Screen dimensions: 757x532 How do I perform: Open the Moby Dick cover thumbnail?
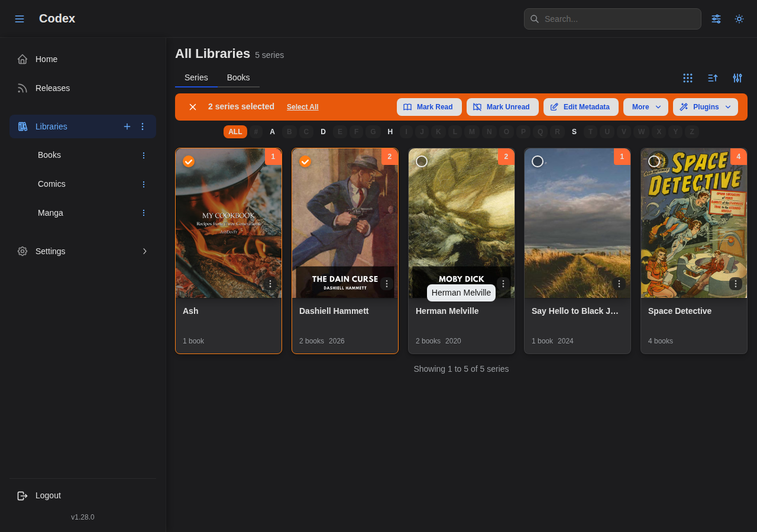click(x=461, y=223)
